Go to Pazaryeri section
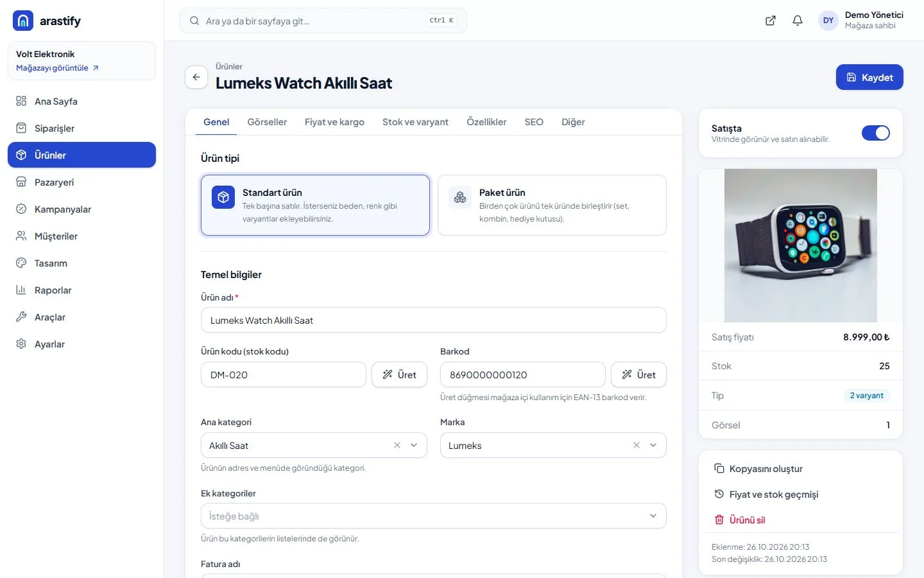924x578 pixels. (x=81, y=182)
